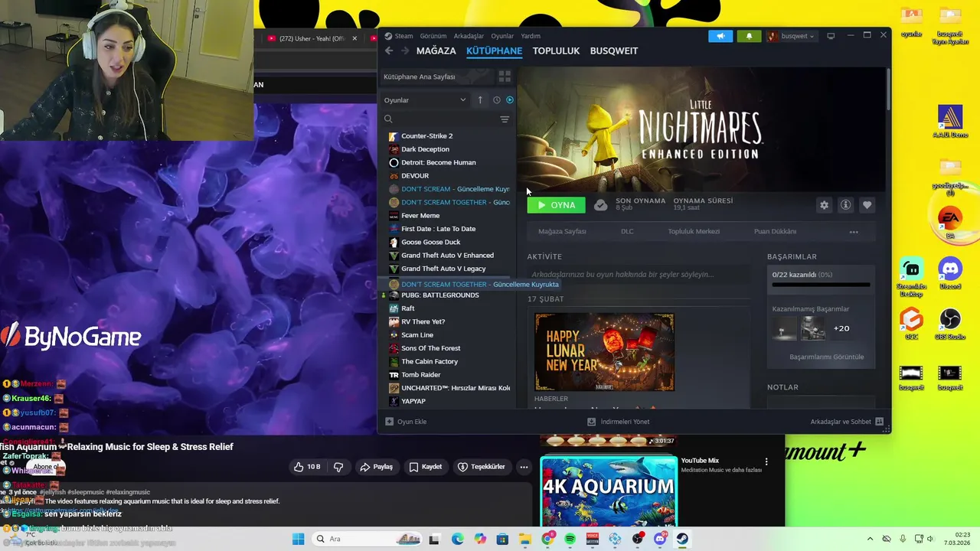Viewport: 980px width, 551px height.
Task: Like the YouTube video (10 B)
Action: point(306,467)
